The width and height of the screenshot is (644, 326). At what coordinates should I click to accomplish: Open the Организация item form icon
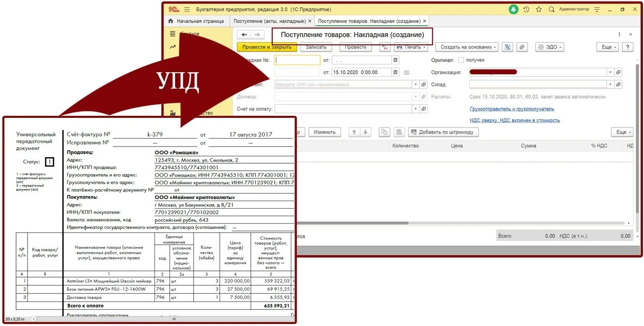pos(618,72)
